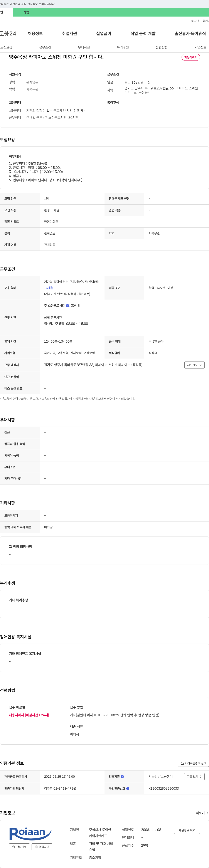Viewport: 209px width, 868px height.
Task: Open 채용정보 main menu
Action: [35, 33]
